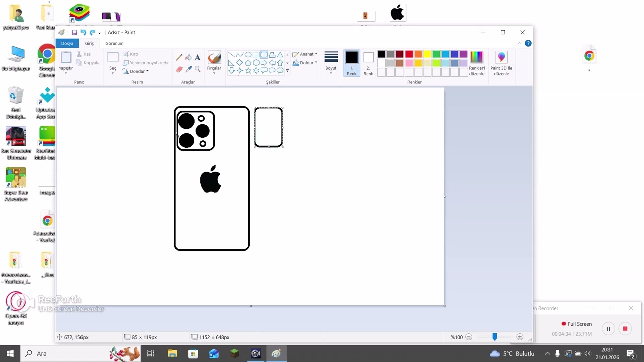
Task: Choose the straight line shape
Action: (x=231, y=55)
